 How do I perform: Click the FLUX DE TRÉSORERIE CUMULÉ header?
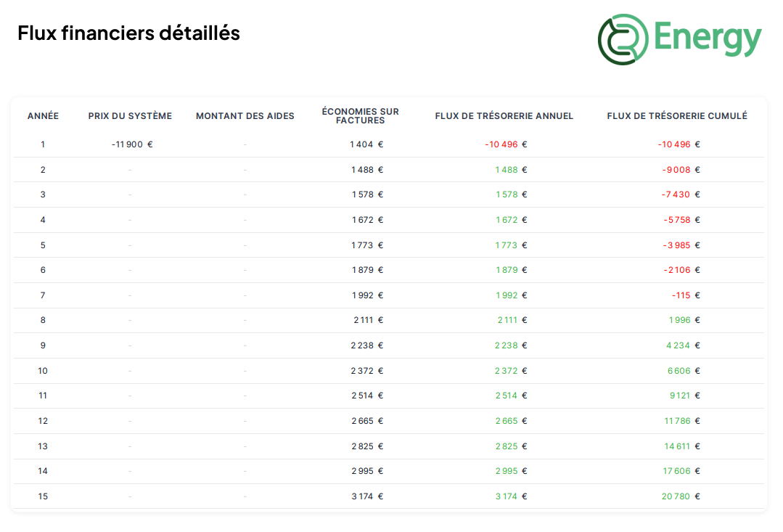(676, 115)
